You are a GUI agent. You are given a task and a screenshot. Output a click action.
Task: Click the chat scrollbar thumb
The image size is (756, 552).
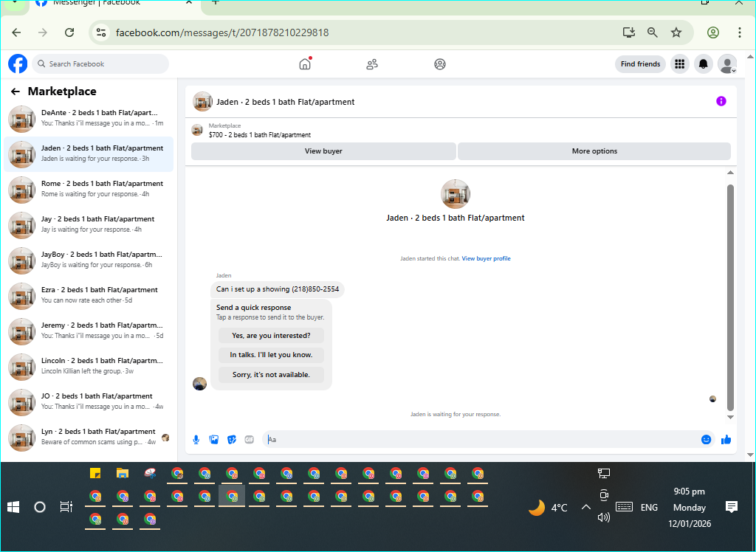tap(730, 297)
